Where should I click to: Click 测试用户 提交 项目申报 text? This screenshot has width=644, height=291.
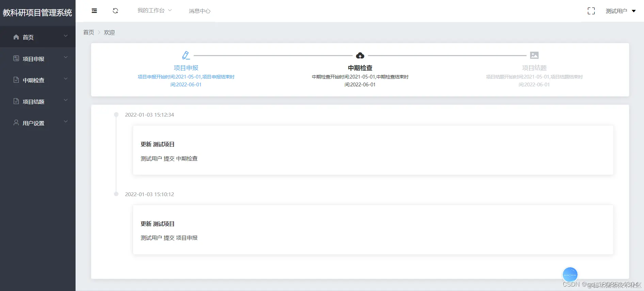coord(169,238)
